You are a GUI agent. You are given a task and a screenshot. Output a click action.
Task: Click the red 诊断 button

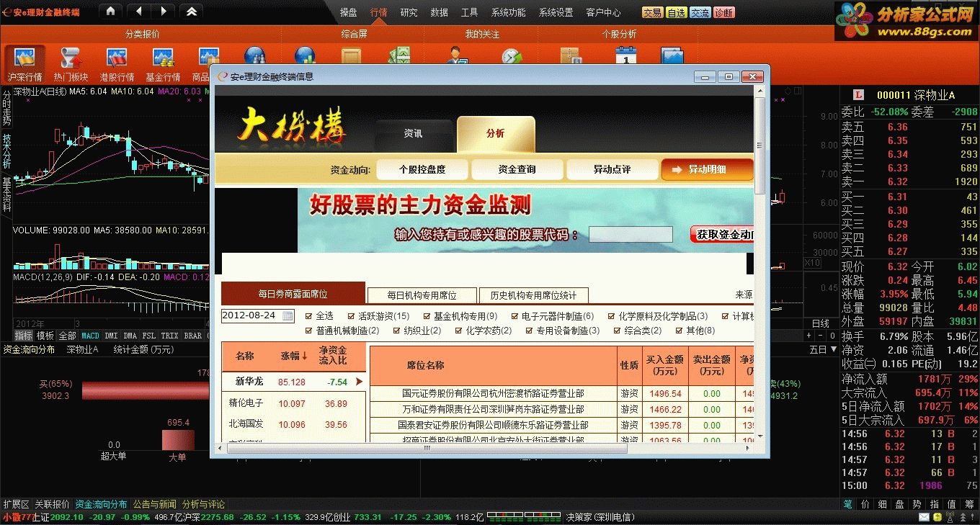[724, 12]
